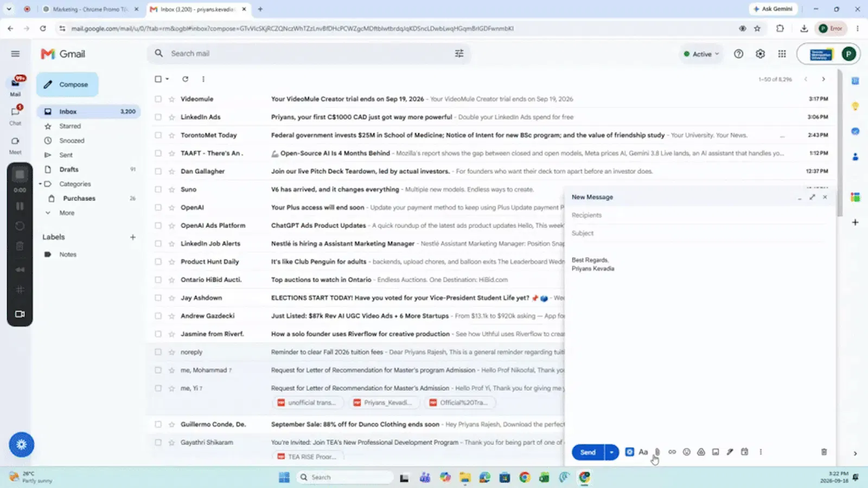Go to the next page of emails

click(x=824, y=79)
